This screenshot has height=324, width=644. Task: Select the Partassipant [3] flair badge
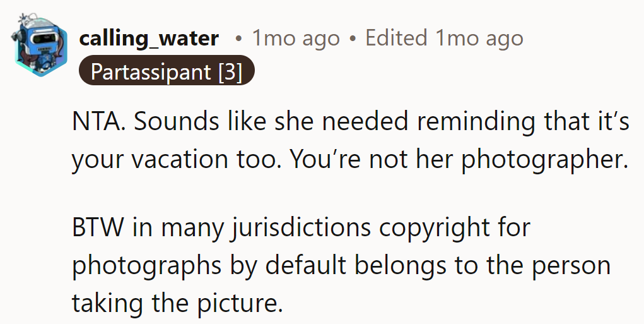click(x=166, y=71)
